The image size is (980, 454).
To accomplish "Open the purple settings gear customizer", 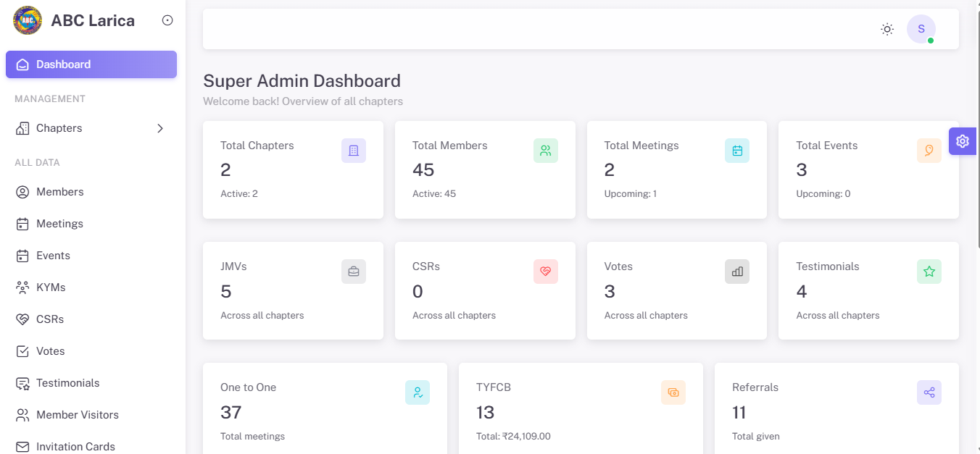I will 963,141.
